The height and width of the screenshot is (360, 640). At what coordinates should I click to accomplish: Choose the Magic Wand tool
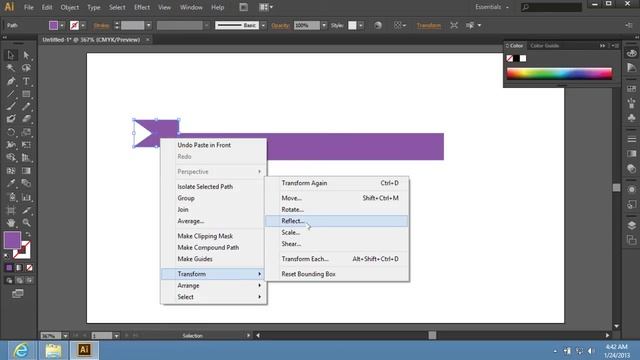tap(11, 68)
